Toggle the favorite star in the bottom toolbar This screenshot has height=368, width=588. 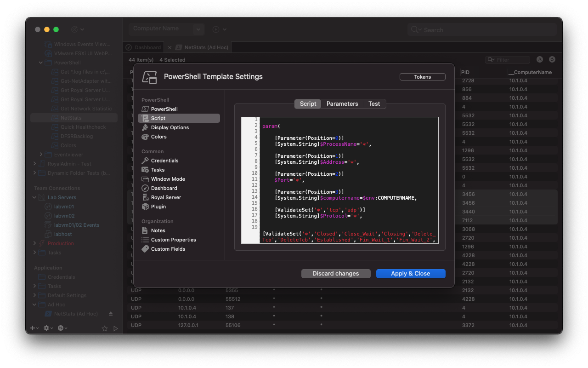[x=104, y=328]
